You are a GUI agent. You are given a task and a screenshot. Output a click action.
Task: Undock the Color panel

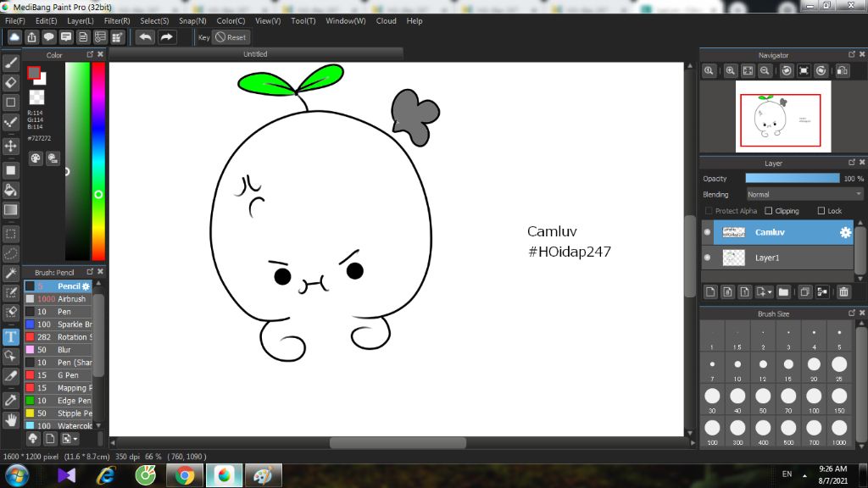click(90, 54)
